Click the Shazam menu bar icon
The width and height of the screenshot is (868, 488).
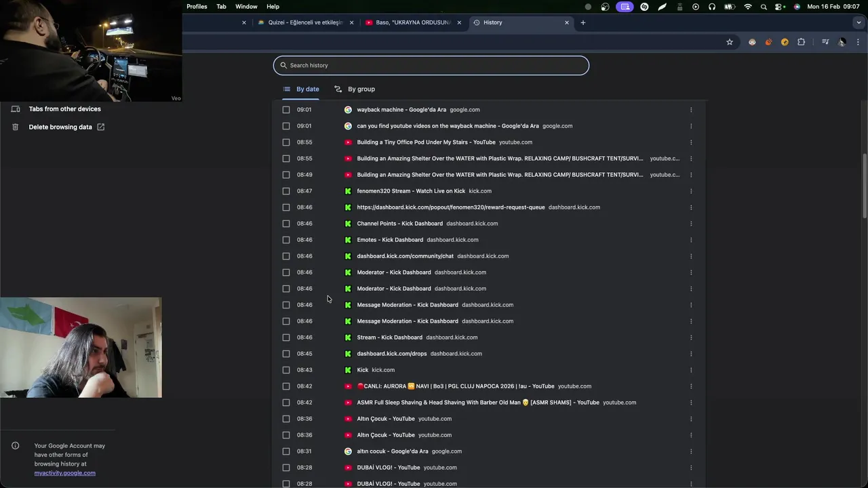point(644,6)
